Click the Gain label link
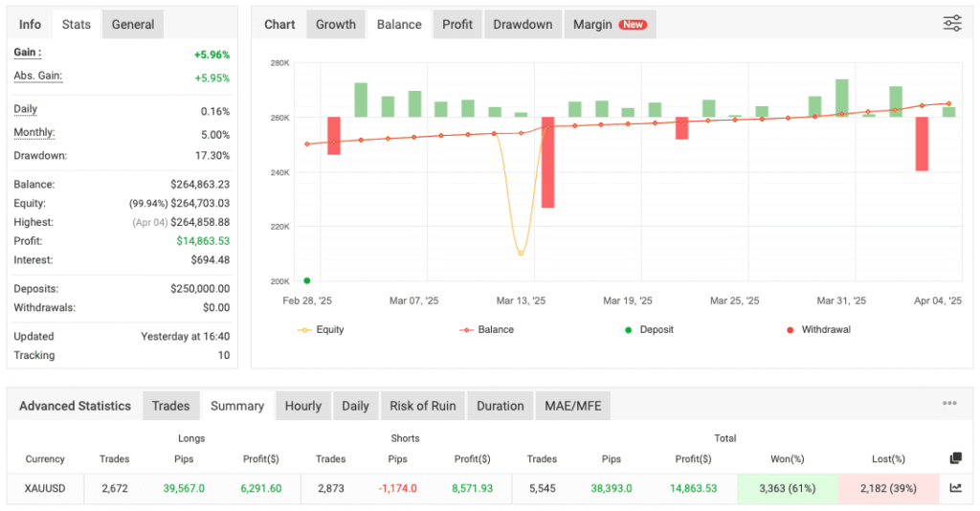 [28, 53]
